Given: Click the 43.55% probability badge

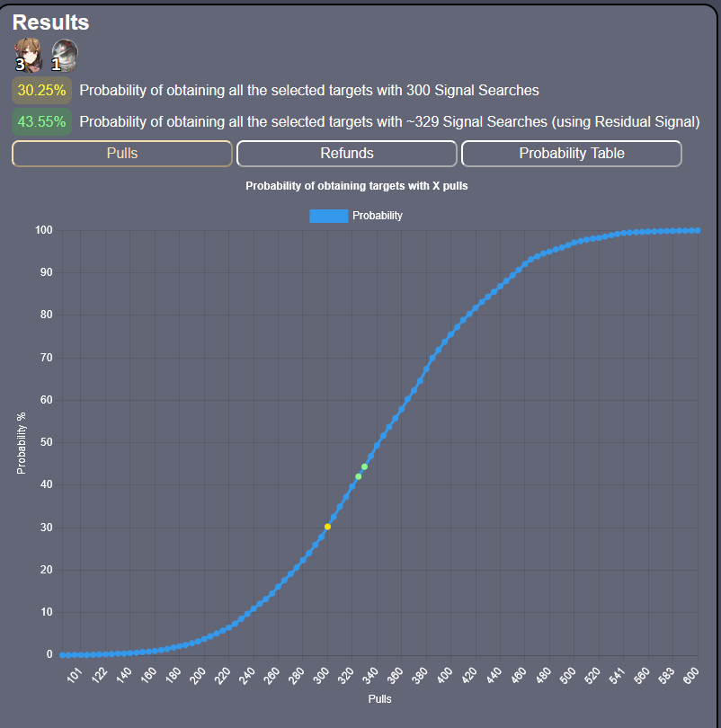Looking at the screenshot, I should click(x=41, y=121).
